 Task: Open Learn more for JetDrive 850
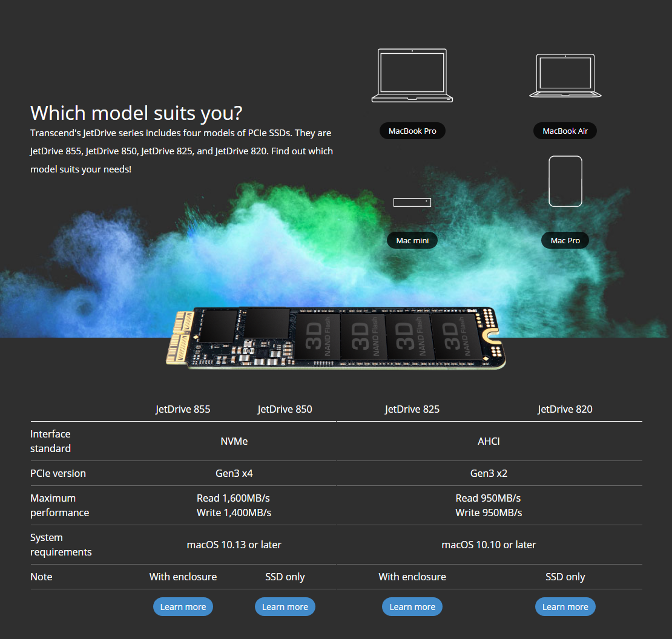click(x=285, y=606)
